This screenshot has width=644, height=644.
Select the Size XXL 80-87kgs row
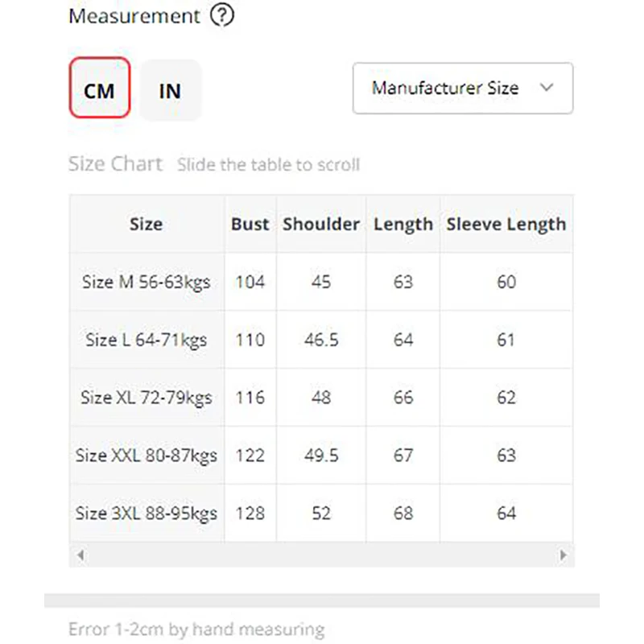tap(146, 456)
